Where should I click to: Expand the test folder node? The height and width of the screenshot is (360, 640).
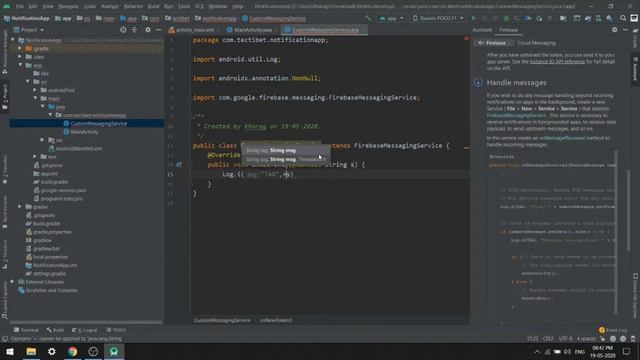35,157
